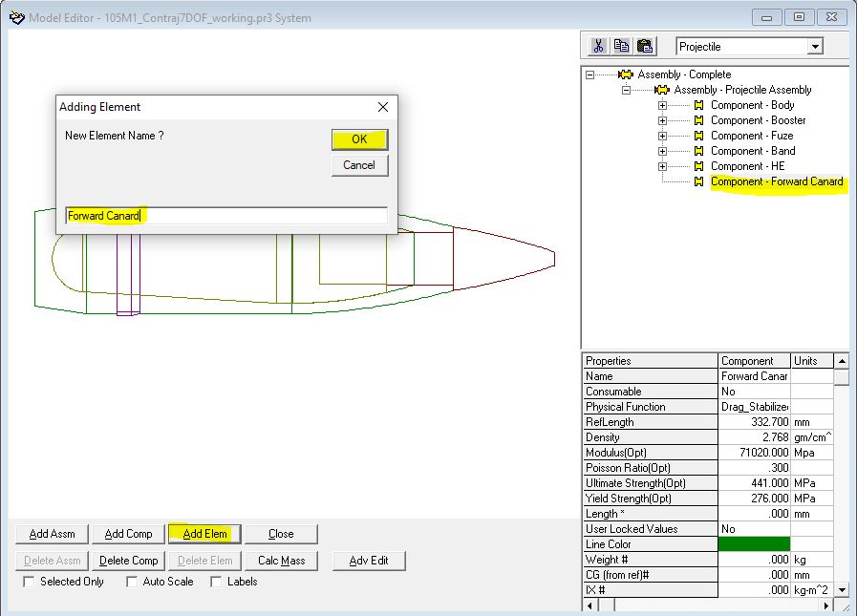Enable the Selected Only checkbox
The width and height of the screenshot is (857, 616).
point(29,582)
